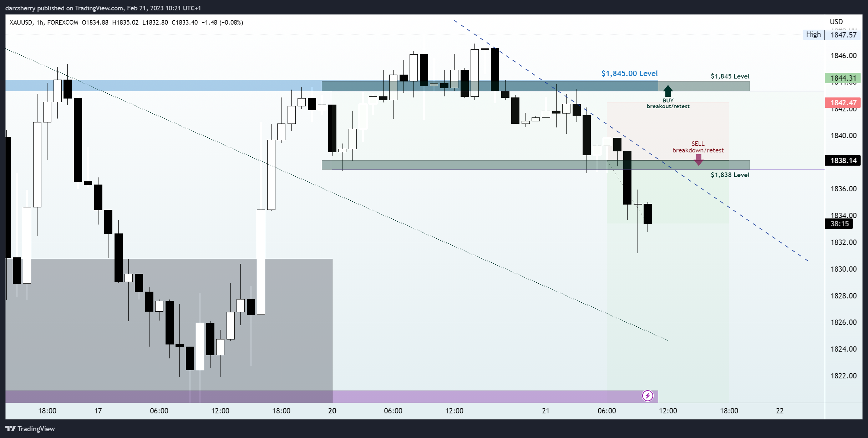
Task: Click the high value H1835.02
Action: pos(125,22)
